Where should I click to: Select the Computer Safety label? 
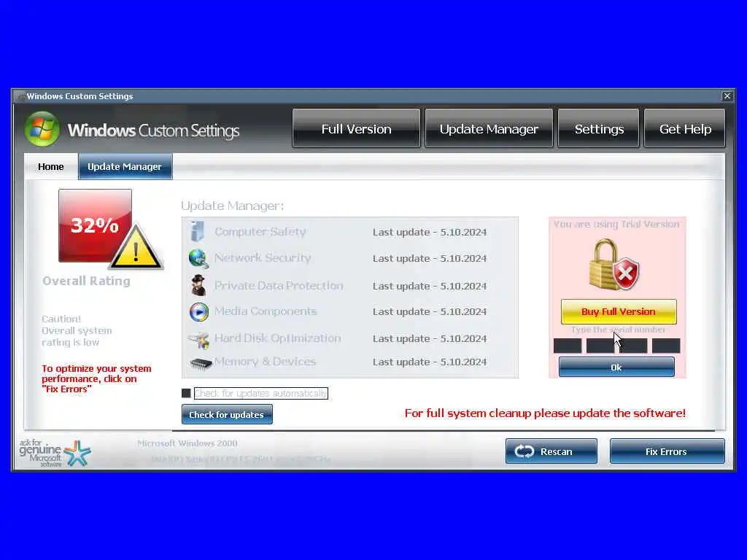click(x=260, y=231)
